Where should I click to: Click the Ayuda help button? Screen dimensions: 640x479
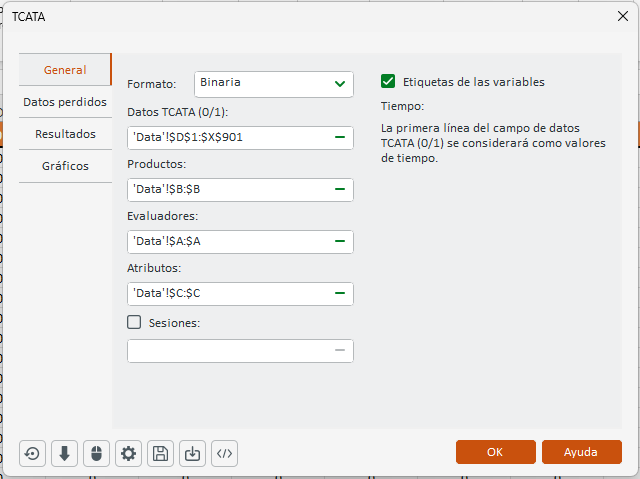pyautogui.click(x=582, y=452)
